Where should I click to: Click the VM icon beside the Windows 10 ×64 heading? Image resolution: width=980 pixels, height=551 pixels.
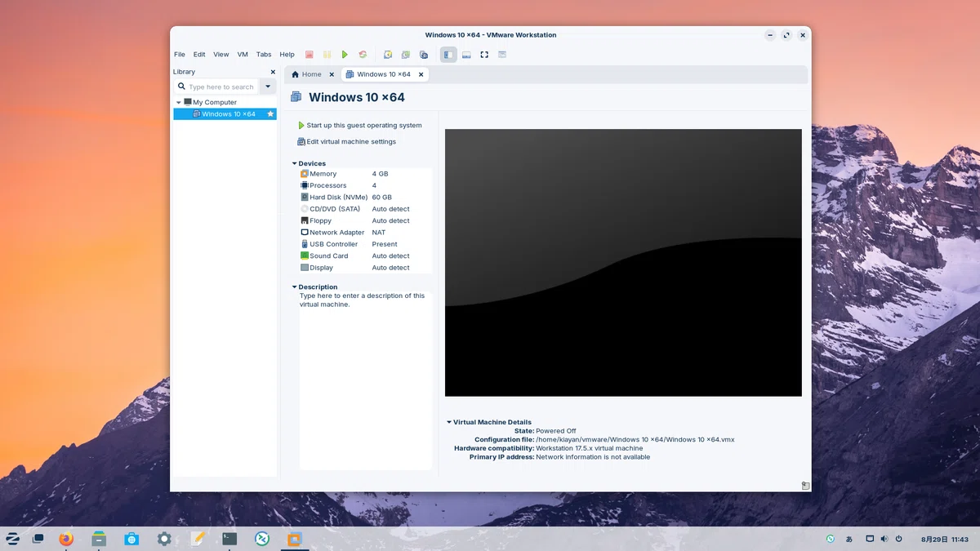(296, 97)
